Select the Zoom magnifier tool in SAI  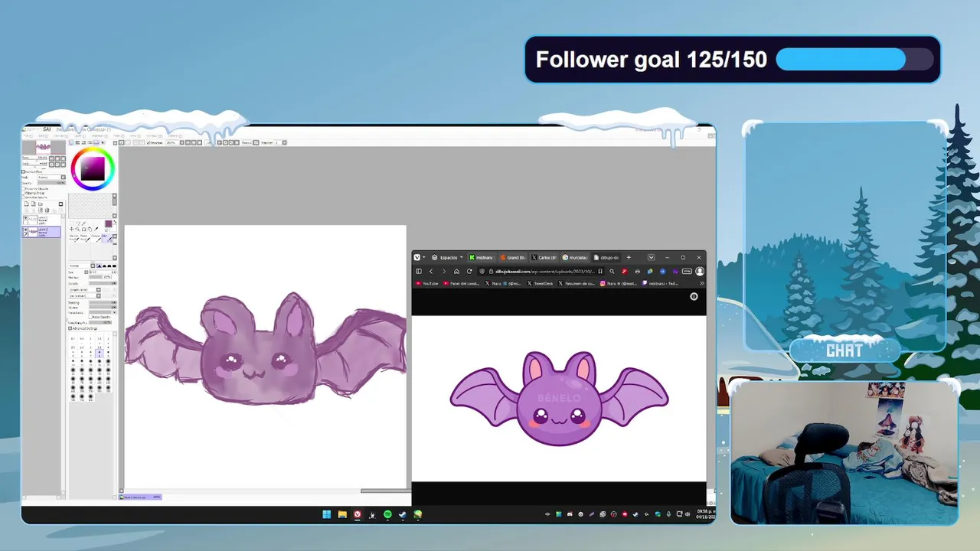[77, 229]
